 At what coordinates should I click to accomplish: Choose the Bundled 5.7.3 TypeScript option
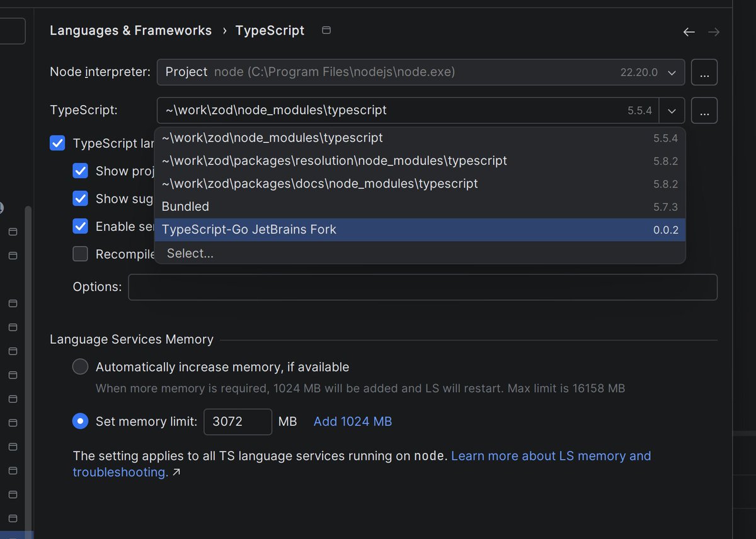point(420,207)
